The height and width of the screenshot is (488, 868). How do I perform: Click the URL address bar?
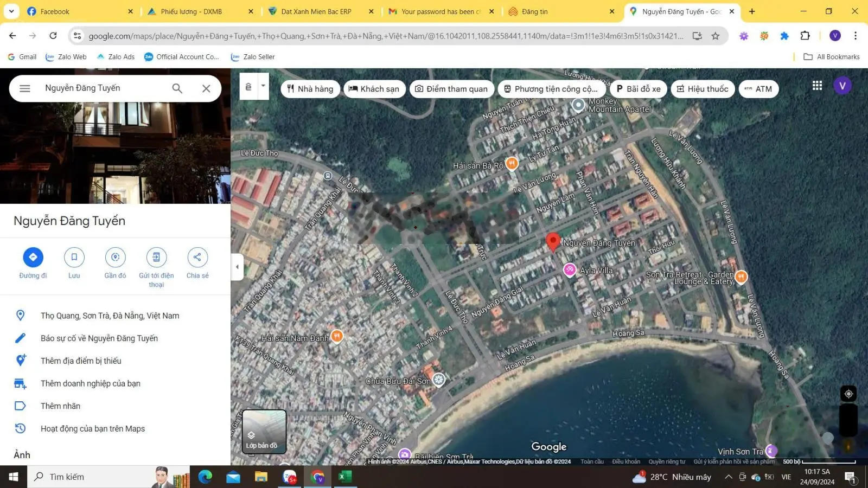385,36
